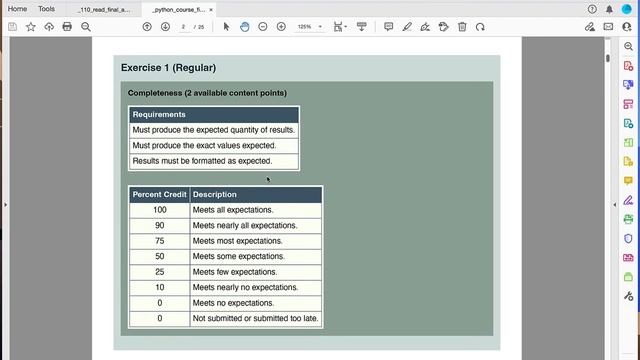Click the Save file icon
The height and width of the screenshot is (360, 640).
[x=13, y=27]
